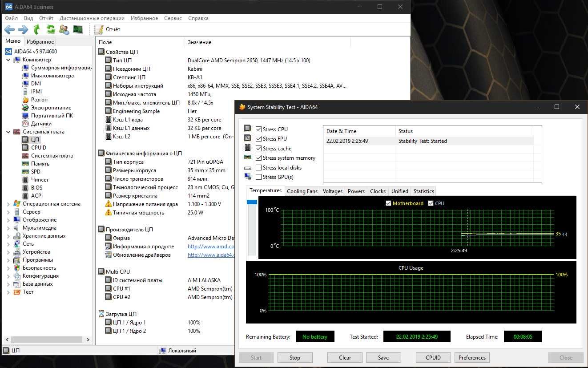Open the Дистанционные операции menu
This screenshot has width=588, height=368.
pos(92,18)
